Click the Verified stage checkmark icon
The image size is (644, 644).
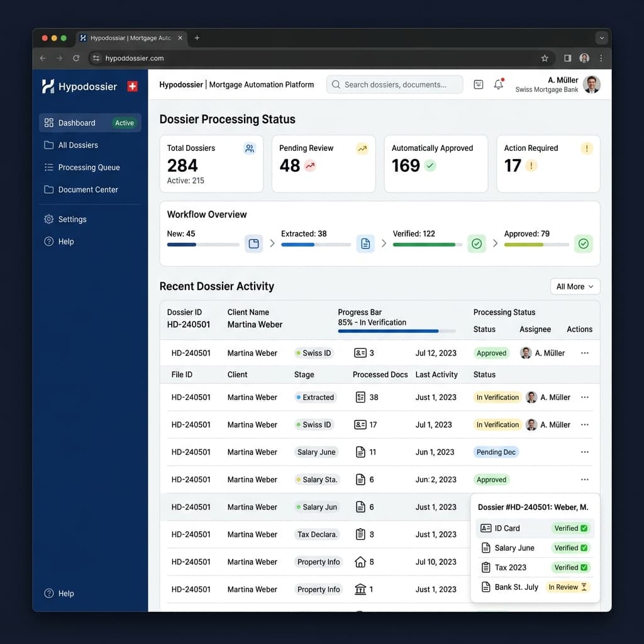[477, 244]
